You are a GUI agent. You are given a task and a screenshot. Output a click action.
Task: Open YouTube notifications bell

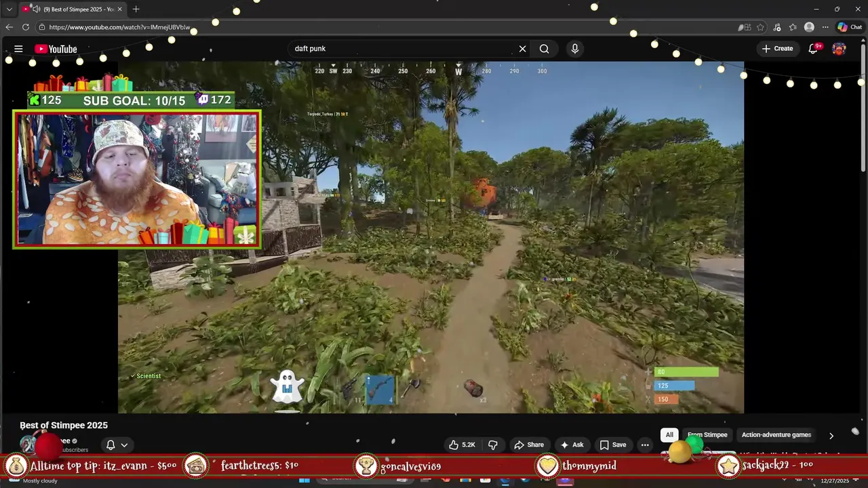coord(813,49)
